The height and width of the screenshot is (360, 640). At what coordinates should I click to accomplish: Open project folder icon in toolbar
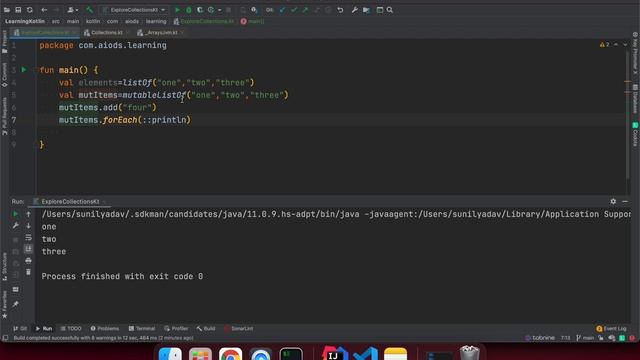click(7, 10)
